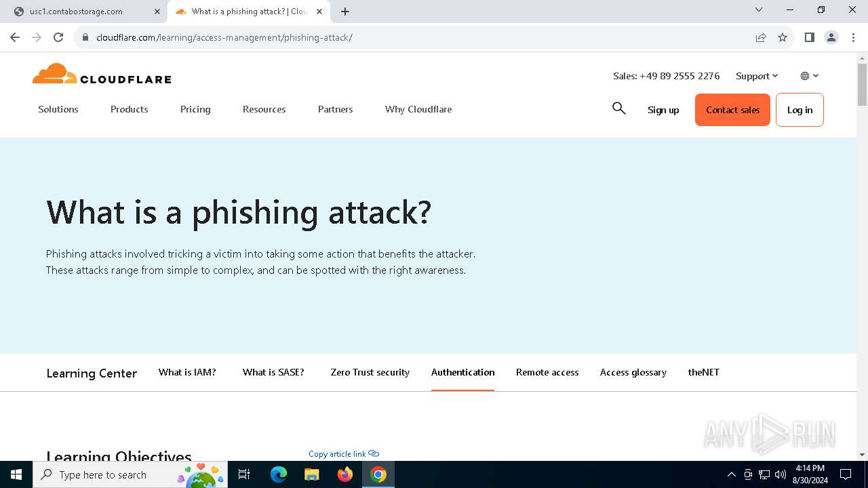868x488 pixels.
Task: Open the Chrome profile avatar
Action: (831, 37)
